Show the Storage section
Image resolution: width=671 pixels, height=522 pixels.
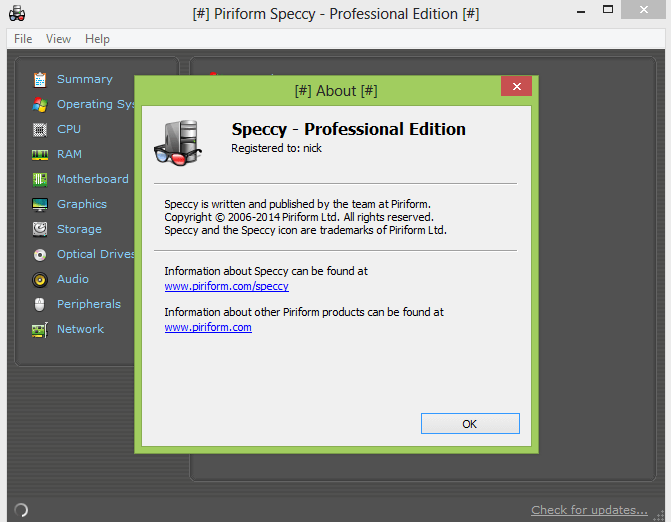(x=79, y=229)
